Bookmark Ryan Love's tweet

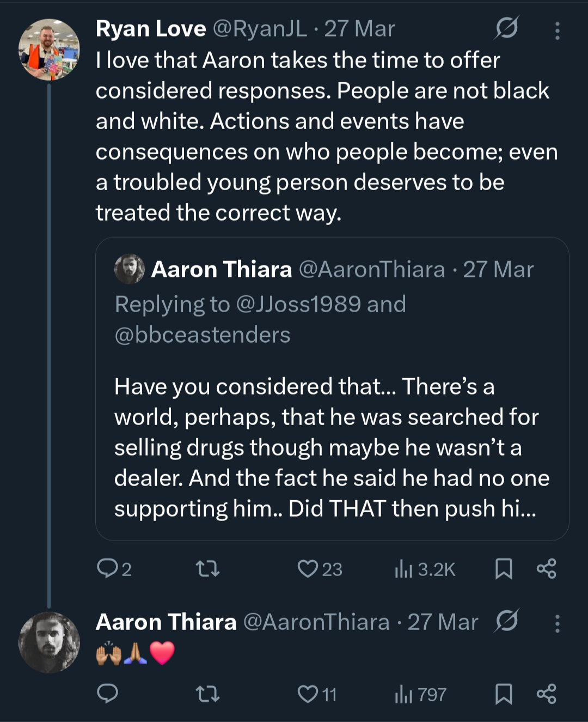point(504,569)
